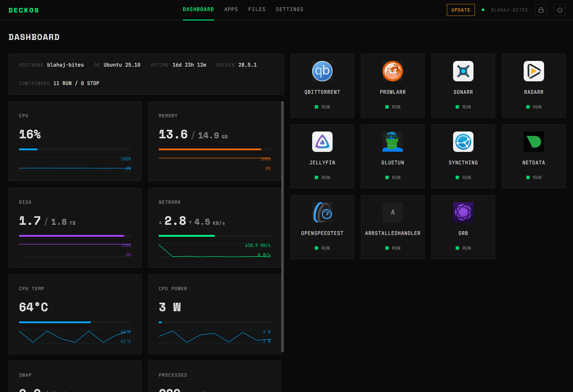Open the Files tab

point(257,9)
